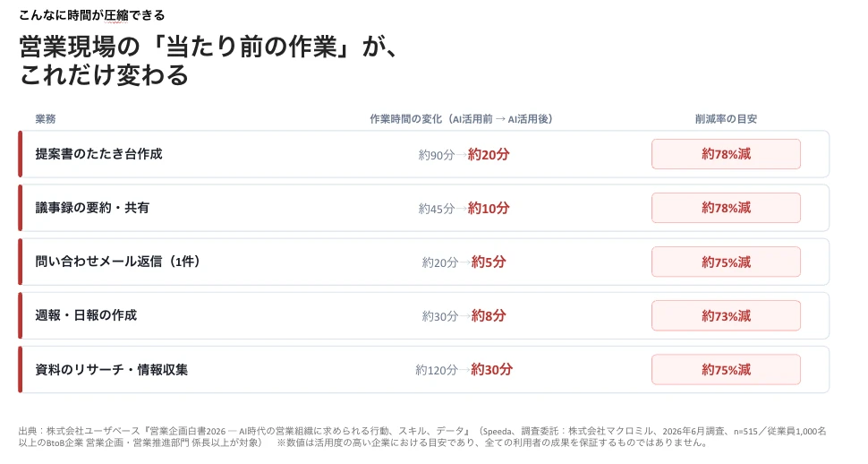
Task: Click the 業務 column header
Action: pyautogui.click(x=46, y=118)
